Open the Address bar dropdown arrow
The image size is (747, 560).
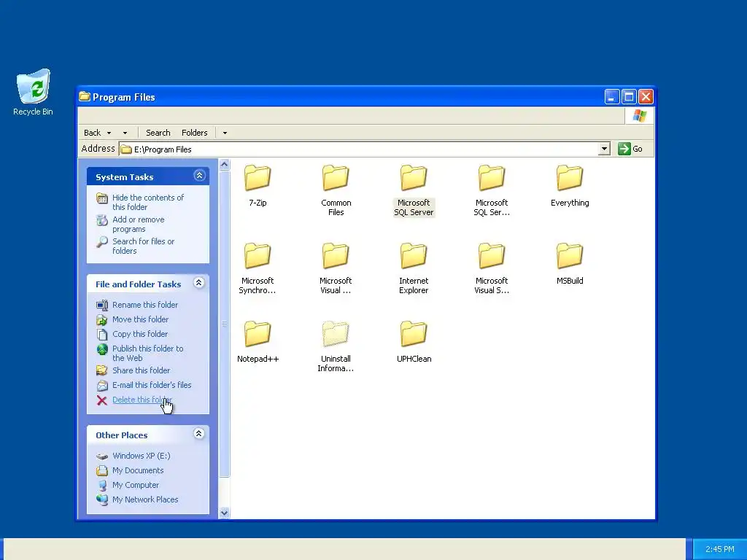tap(604, 149)
